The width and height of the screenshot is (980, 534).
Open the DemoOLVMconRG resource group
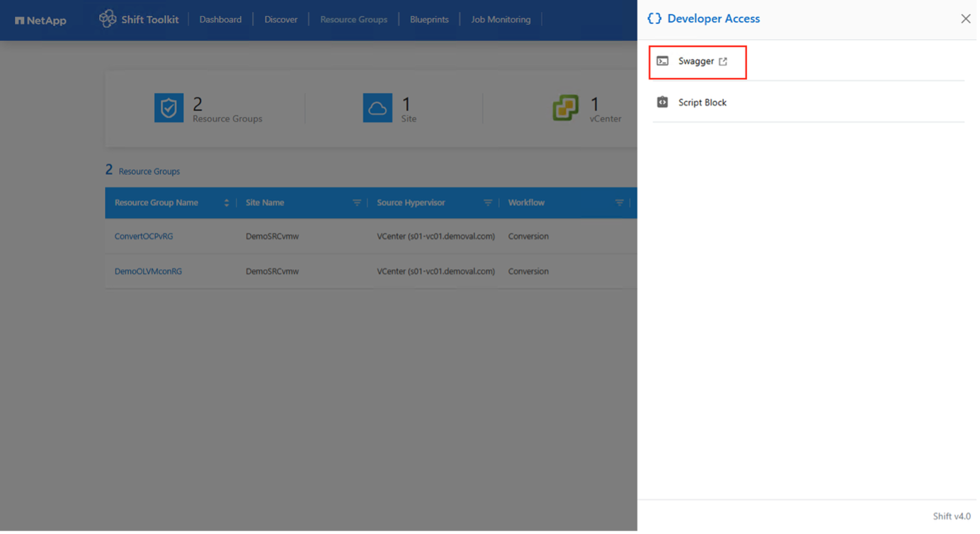[x=148, y=271]
